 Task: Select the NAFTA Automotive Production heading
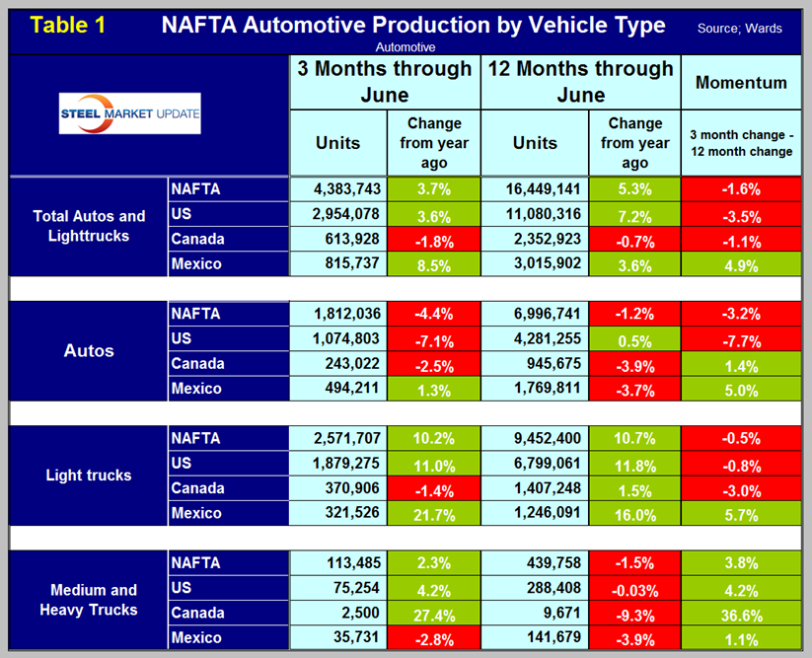[413, 25]
